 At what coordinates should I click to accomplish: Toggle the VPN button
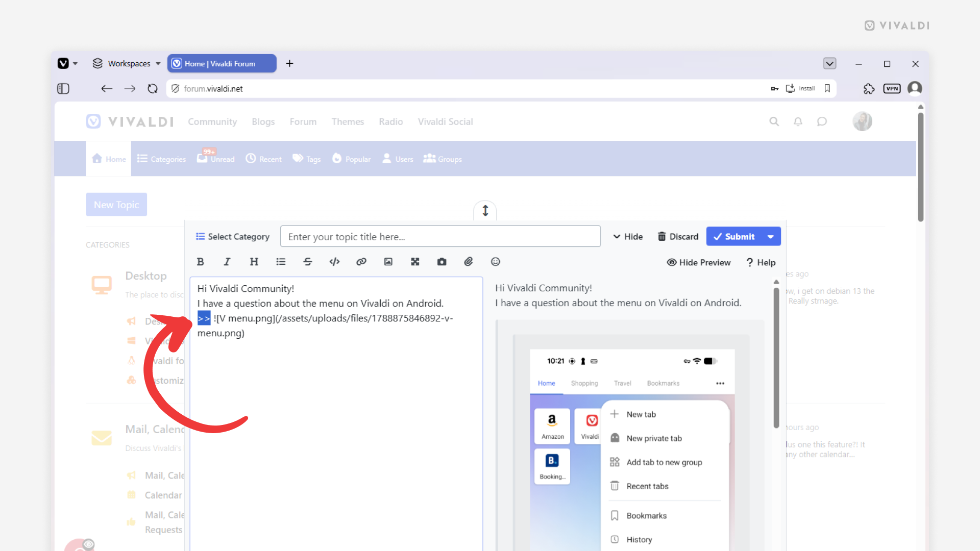click(x=892, y=89)
